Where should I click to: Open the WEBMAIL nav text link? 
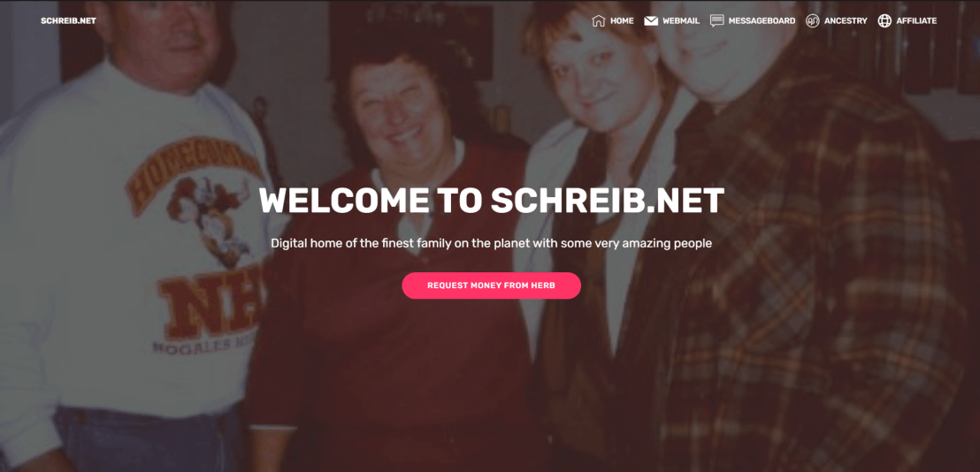(681, 20)
